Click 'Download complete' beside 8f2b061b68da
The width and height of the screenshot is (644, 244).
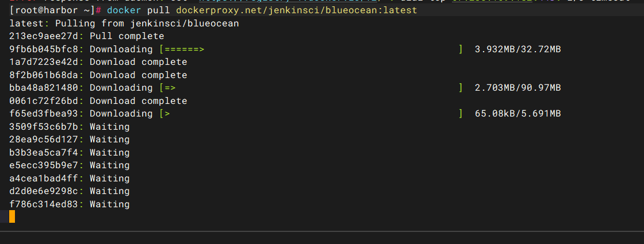[x=139, y=75]
